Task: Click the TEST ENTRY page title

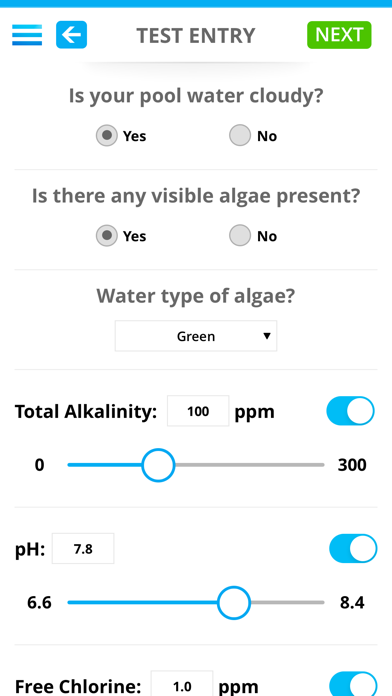Action: tap(196, 36)
